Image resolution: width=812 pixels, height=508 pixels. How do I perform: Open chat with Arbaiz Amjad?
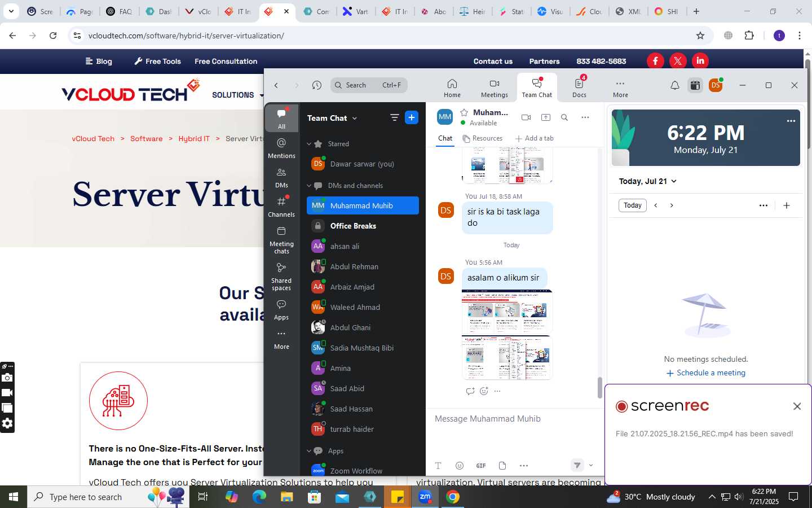363,287
